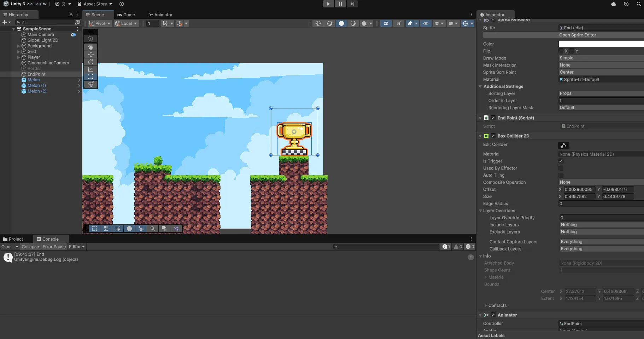
Task: Select the Shaded draw mode sphere
Action: pyautogui.click(x=341, y=23)
